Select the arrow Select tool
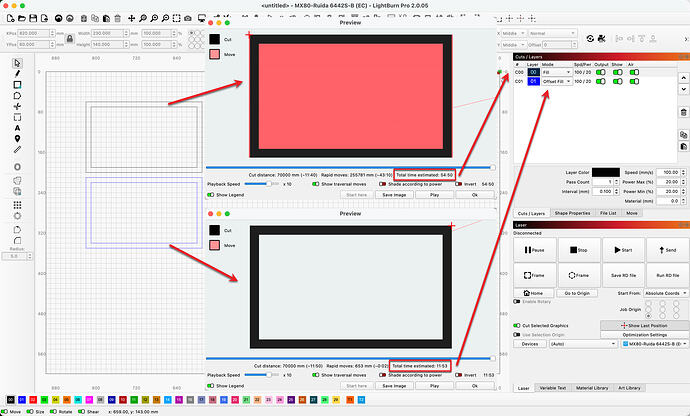This screenshot has height=416, width=690. 17,63
